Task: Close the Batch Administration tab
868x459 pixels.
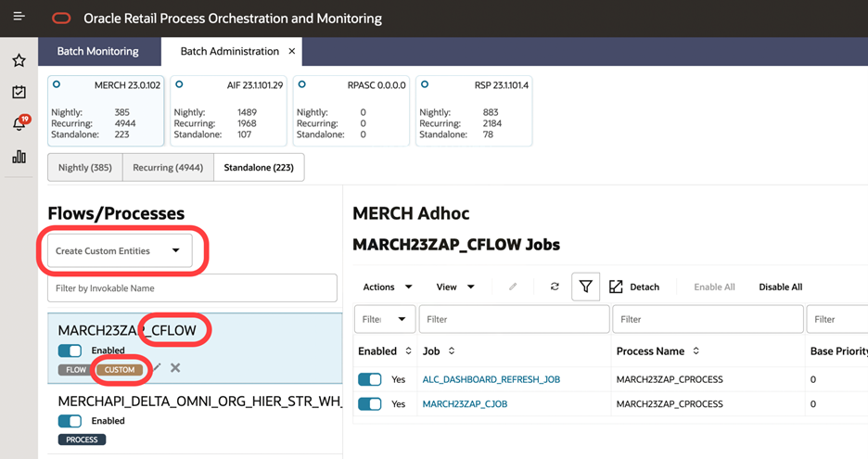Action: point(292,51)
